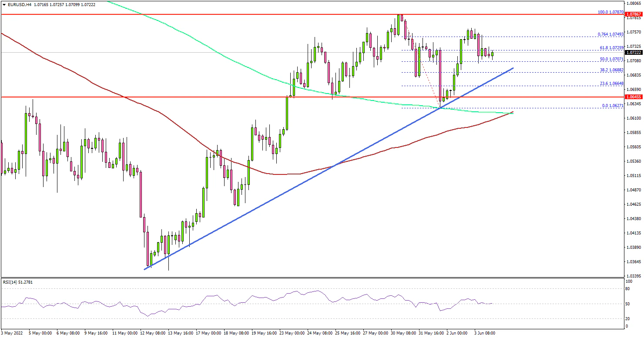
Task: Click the RSI(14) indicator label
Action: tap(17, 282)
